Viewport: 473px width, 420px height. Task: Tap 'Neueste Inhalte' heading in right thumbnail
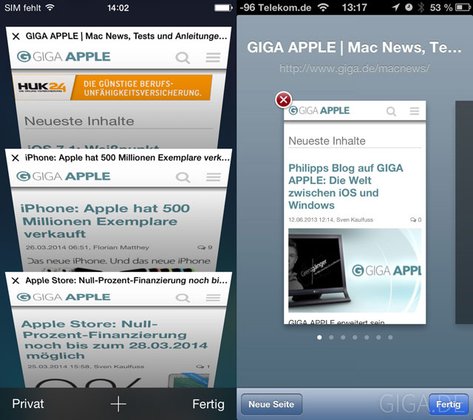327,141
